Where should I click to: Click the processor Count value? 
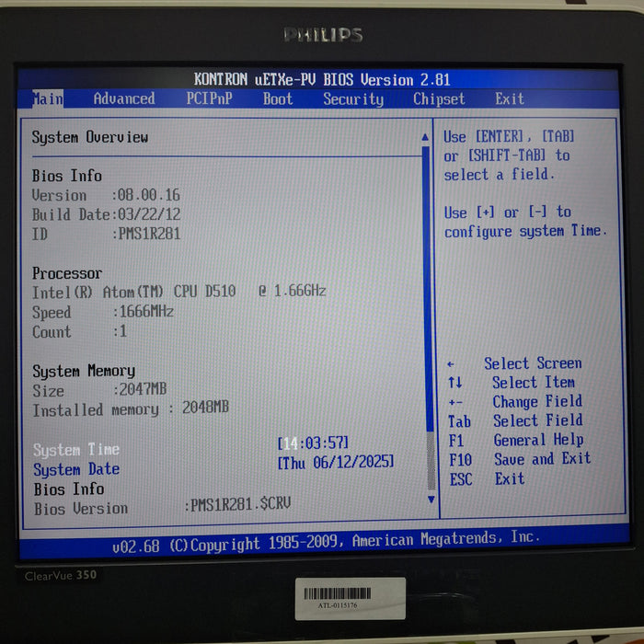pyautogui.click(x=122, y=331)
